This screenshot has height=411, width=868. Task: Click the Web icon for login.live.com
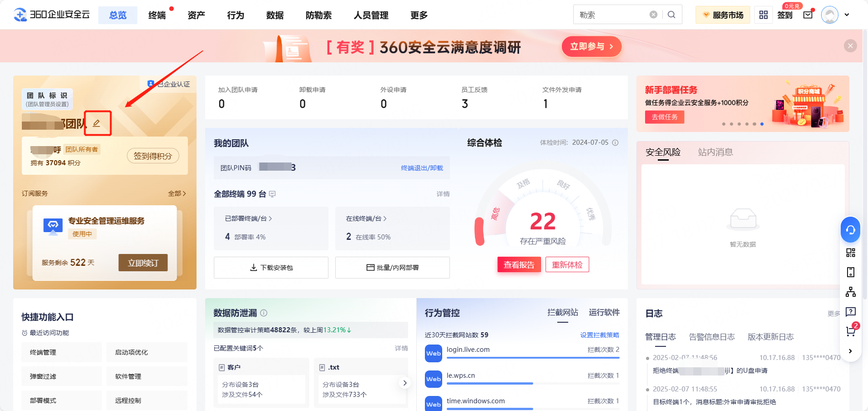click(x=433, y=353)
